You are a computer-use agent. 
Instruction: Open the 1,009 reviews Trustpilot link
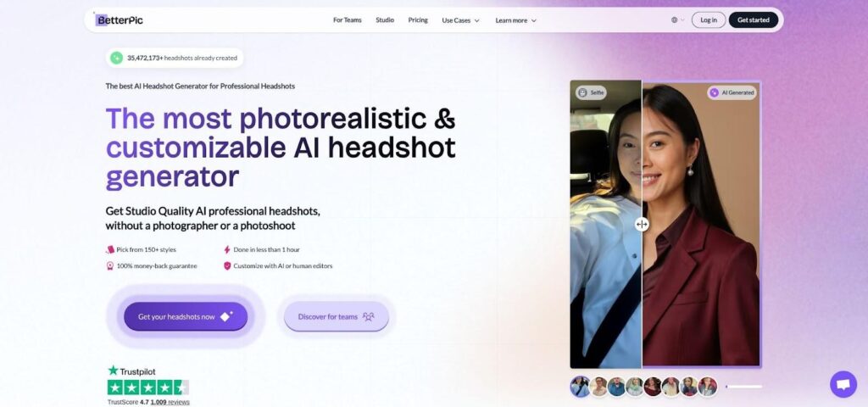172,402
